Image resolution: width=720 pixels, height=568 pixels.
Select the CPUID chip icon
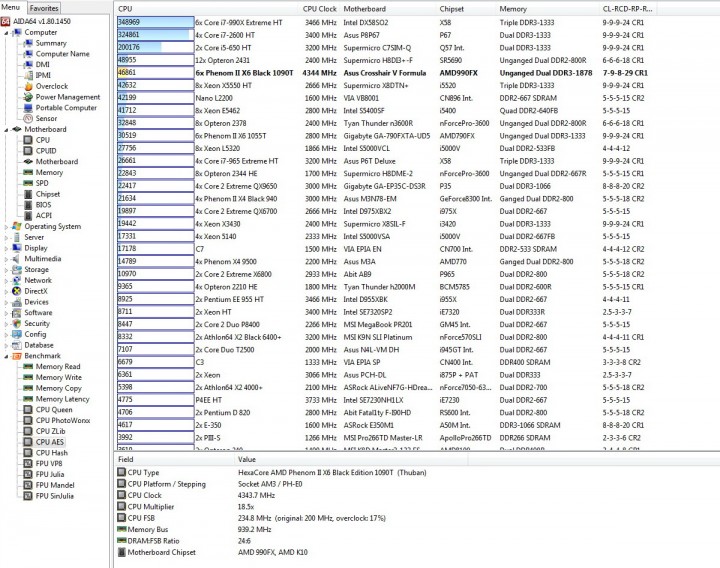pos(28,151)
